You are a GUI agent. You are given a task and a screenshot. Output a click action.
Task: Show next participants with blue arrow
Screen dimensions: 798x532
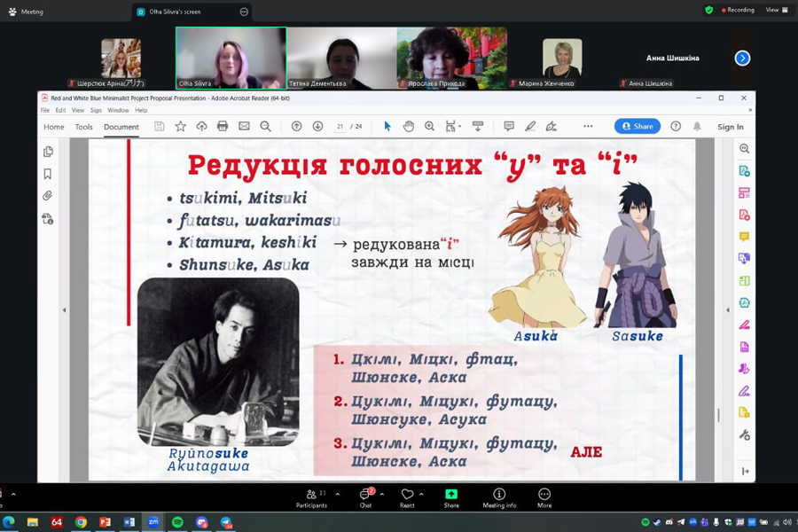coord(742,59)
